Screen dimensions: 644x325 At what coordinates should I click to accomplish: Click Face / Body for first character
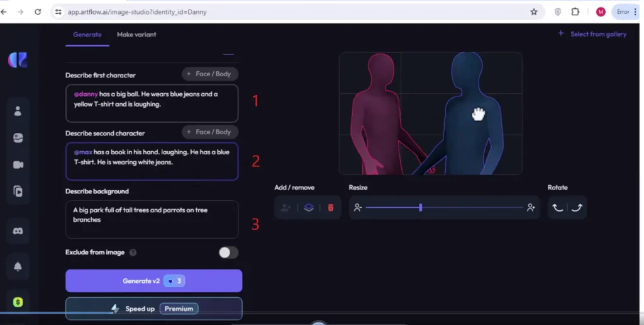210,74
